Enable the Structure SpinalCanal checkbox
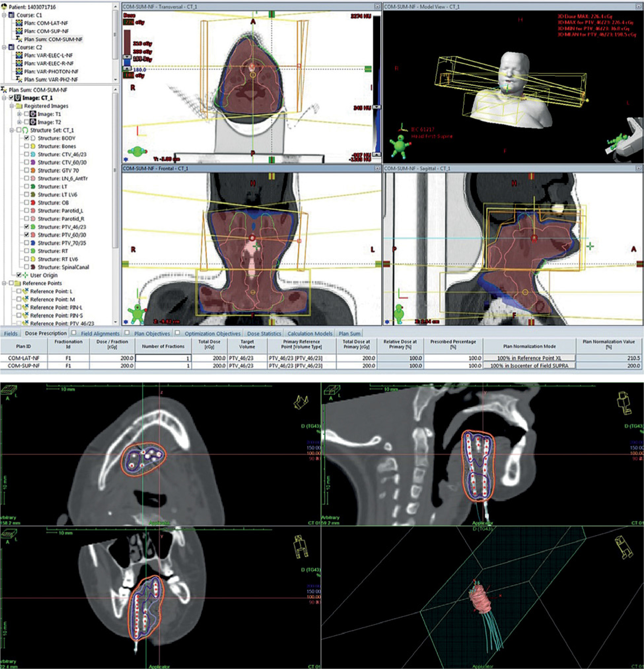Viewport: 644px width, 669px height. [26, 267]
